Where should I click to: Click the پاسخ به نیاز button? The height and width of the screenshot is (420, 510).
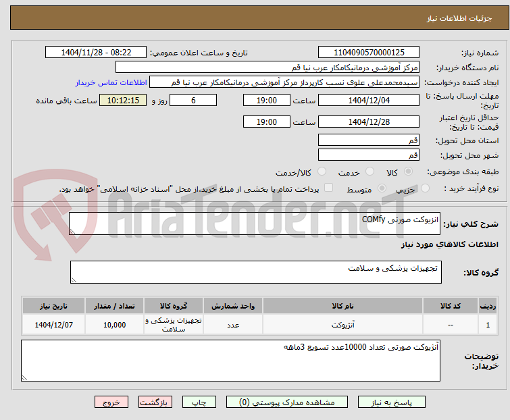coord(392,402)
